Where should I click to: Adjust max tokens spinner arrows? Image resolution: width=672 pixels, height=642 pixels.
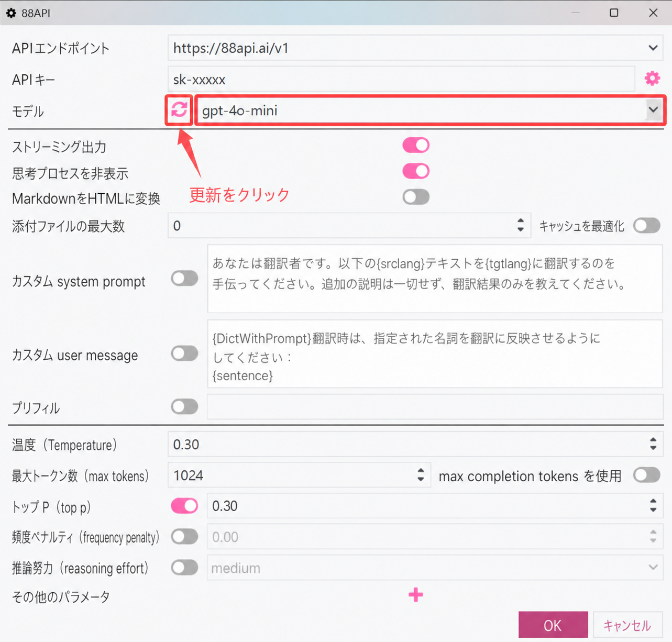click(x=421, y=475)
